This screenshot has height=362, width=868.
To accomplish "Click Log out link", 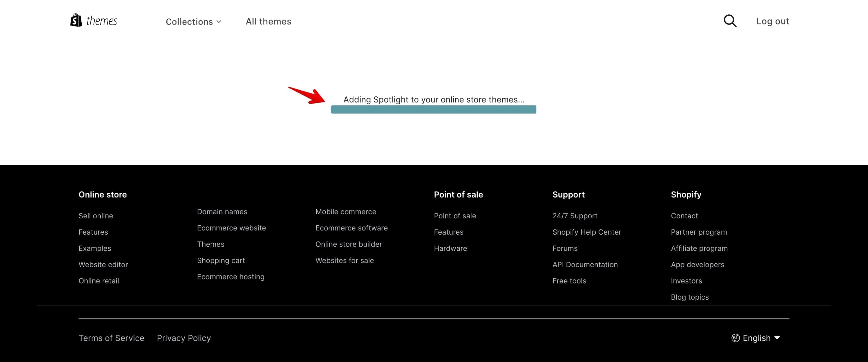I will pyautogui.click(x=772, y=21).
